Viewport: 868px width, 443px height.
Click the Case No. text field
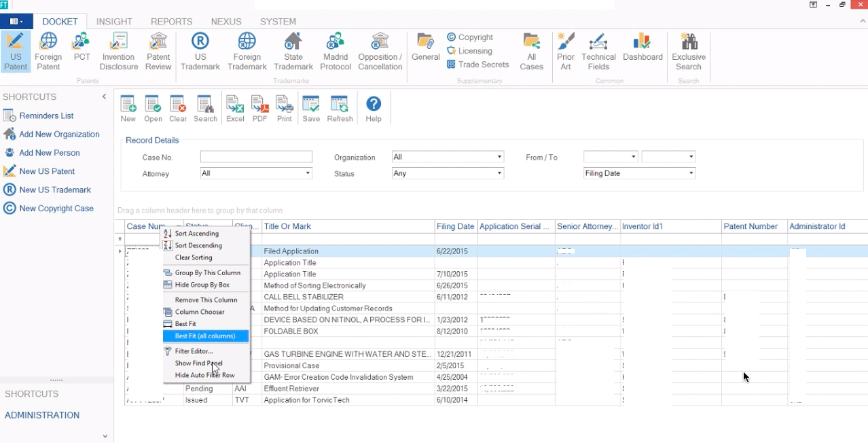pyautogui.click(x=256, y=157)
